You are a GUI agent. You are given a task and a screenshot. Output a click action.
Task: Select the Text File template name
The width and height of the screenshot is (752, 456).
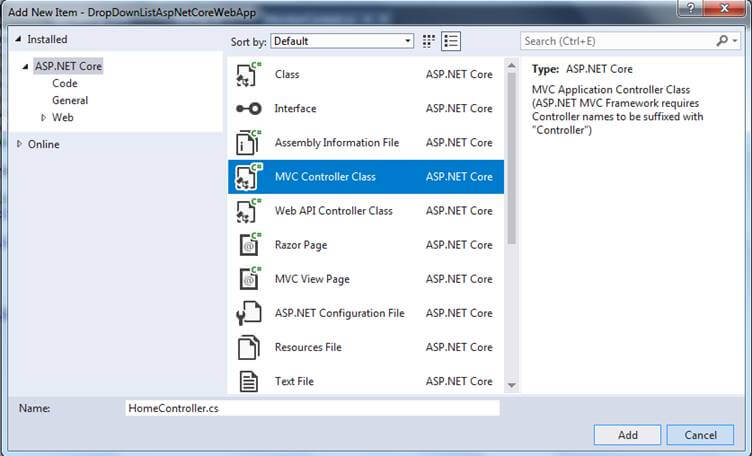tap(294, 381)
